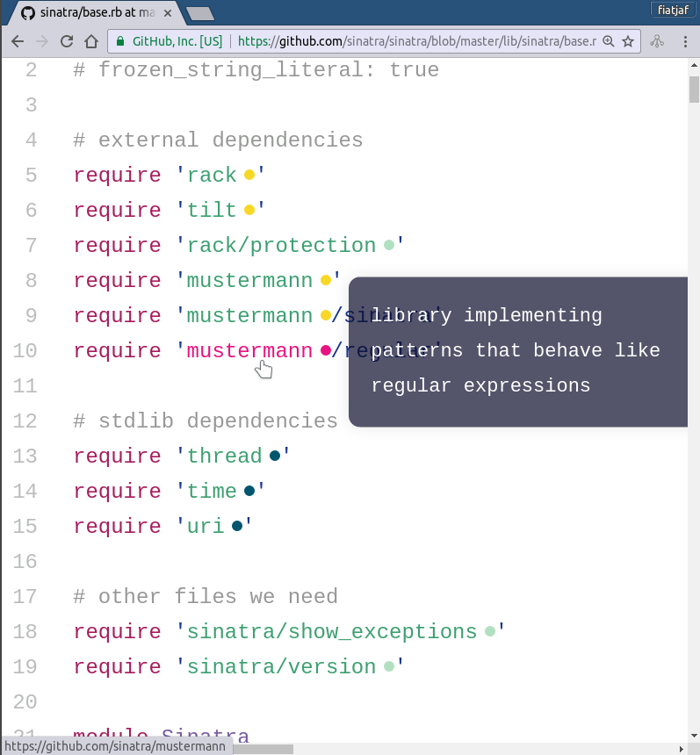Reload the page with the refresh icon
Image resolution: width=700 pixels, height=755 pixels.
point(67,41)
